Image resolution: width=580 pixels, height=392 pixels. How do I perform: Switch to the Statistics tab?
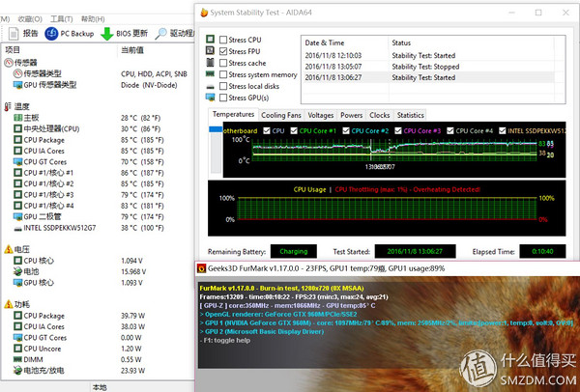pyautogui.click(x=410, y=115)
